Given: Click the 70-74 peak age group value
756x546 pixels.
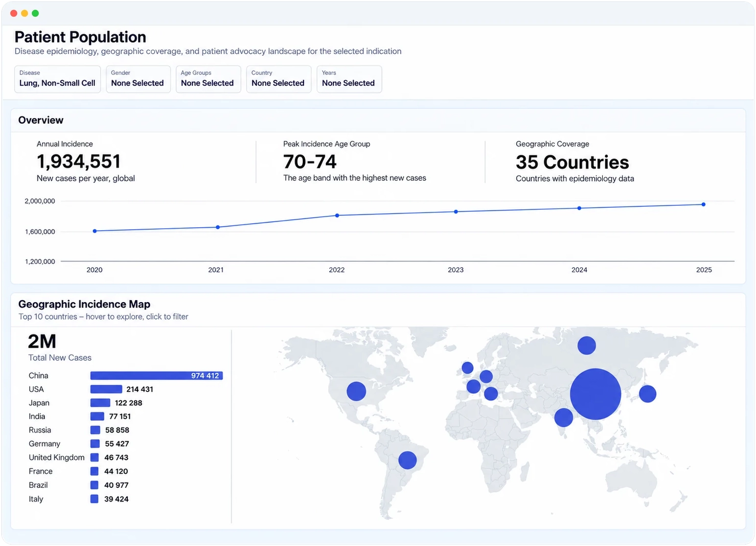Looking at the screenshot, I should 310,162.
